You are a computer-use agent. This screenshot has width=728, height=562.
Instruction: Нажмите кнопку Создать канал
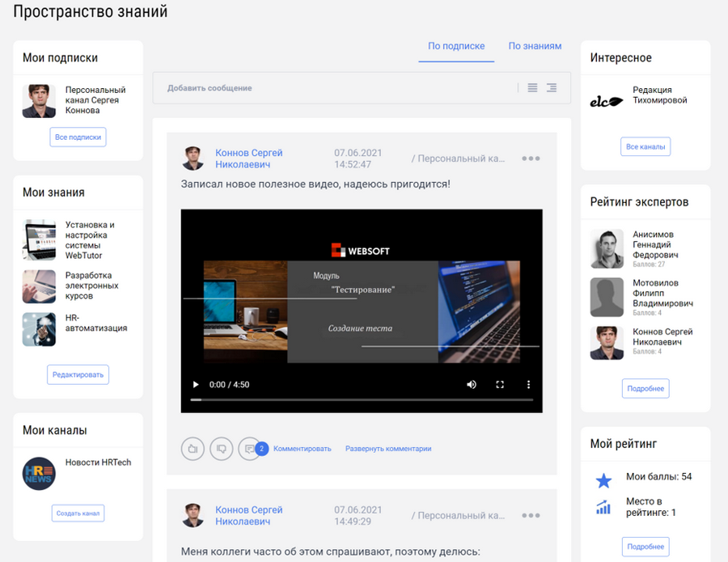(78, 513)
